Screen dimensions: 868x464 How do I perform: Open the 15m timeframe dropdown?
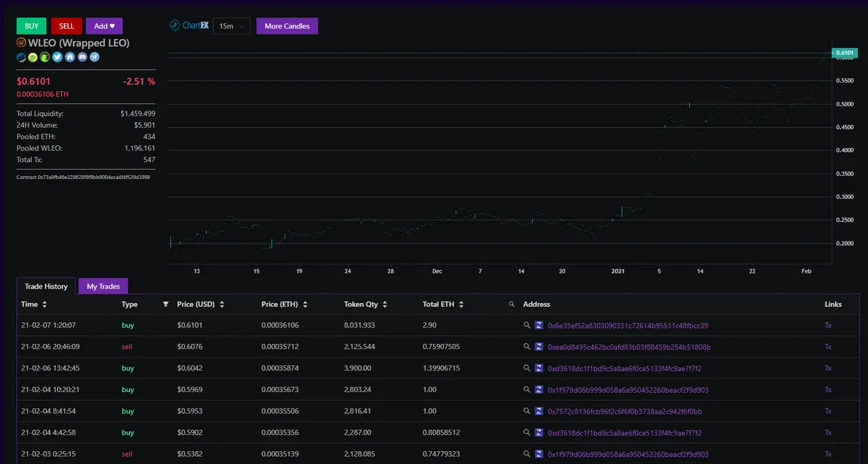point(231,26)
